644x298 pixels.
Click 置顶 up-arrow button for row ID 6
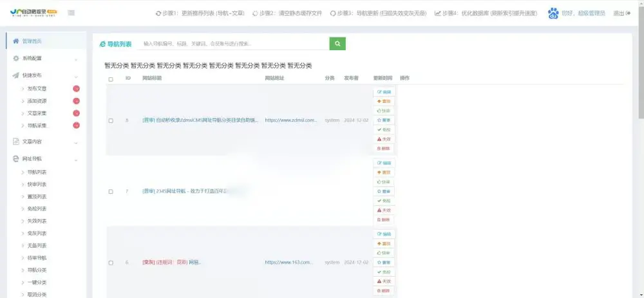click(x=384, y=243)
